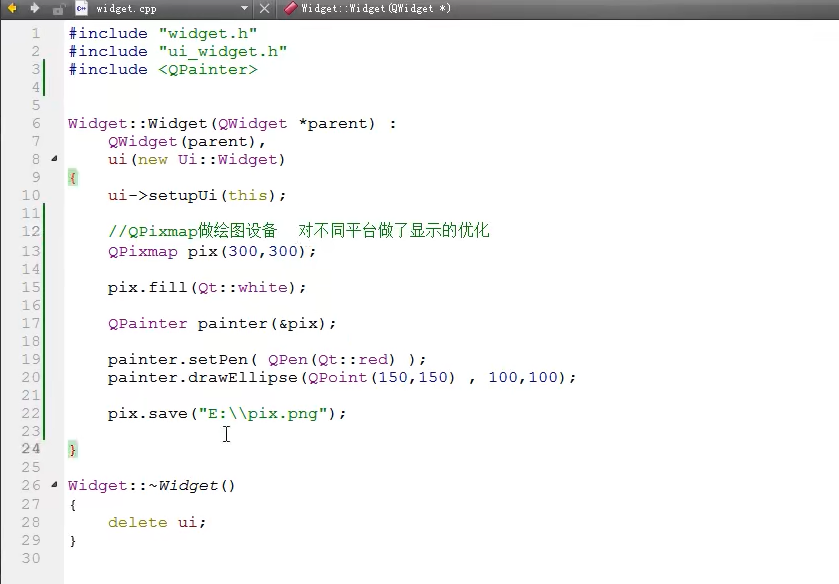Open the Widget::Widget(QWidget *) symbol selector
Screen dimensions: 839x584
coord(376,8)
